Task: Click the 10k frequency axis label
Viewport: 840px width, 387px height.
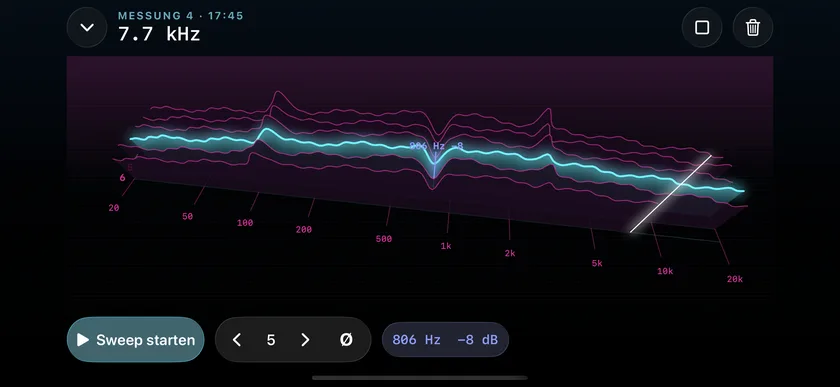Action: [x=665, y=271]
